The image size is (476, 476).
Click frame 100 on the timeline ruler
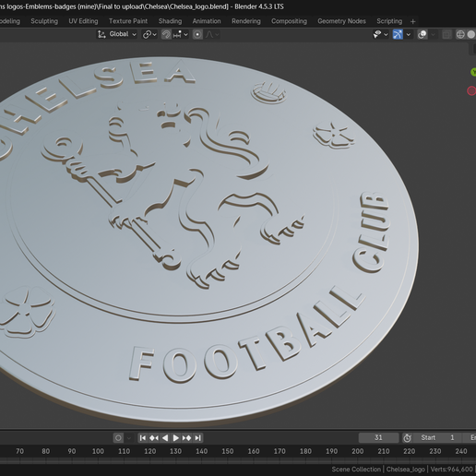coord(98,451)
